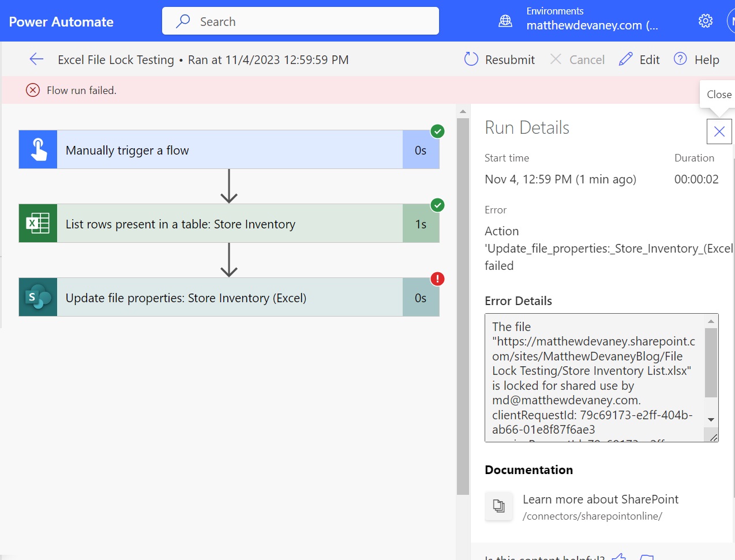
Task: Click the SharePoint icon on Update step
Action: tap(38, 298)
